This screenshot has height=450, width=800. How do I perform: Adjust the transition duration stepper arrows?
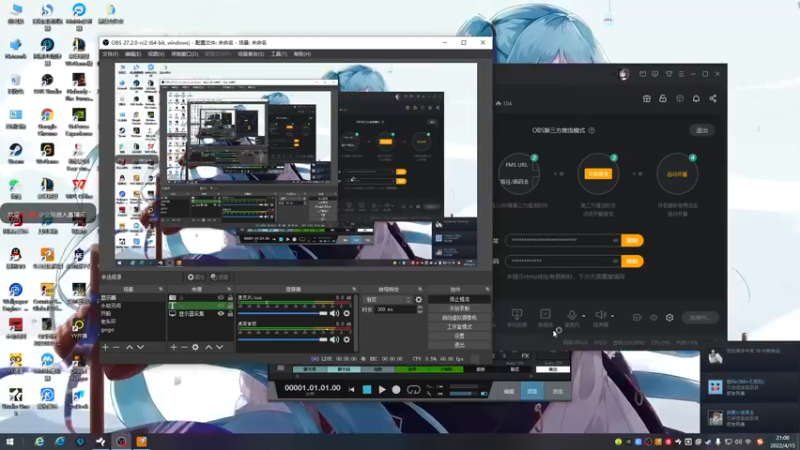pos(419,310)
